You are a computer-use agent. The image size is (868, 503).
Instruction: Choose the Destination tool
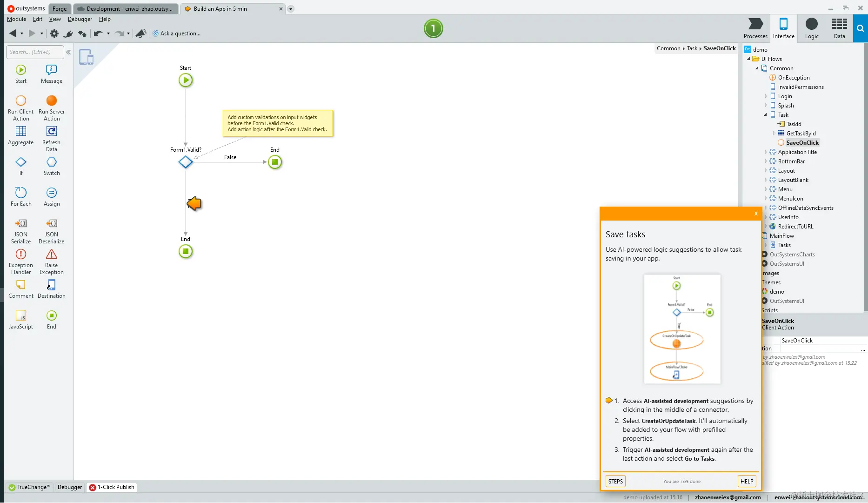coord(52,289)
